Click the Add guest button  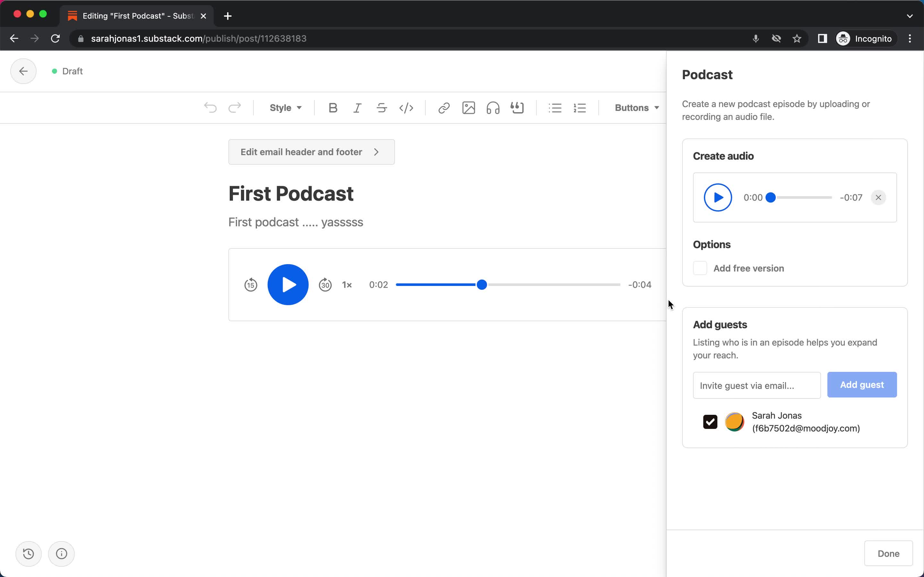point(863,384)
